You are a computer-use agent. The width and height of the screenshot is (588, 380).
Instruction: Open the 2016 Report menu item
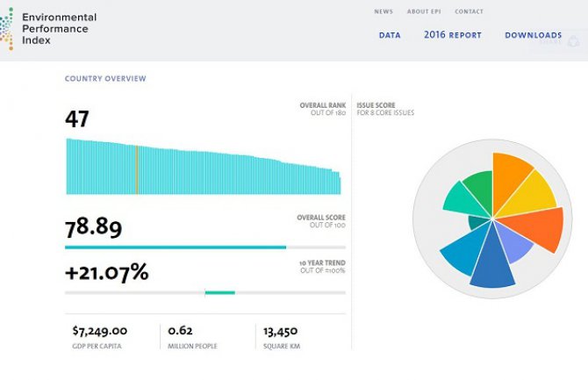tap(452, 36)
